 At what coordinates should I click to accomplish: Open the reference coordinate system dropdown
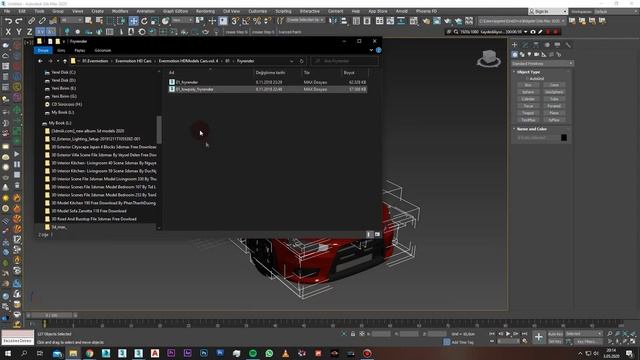click(x=182, y=20)
